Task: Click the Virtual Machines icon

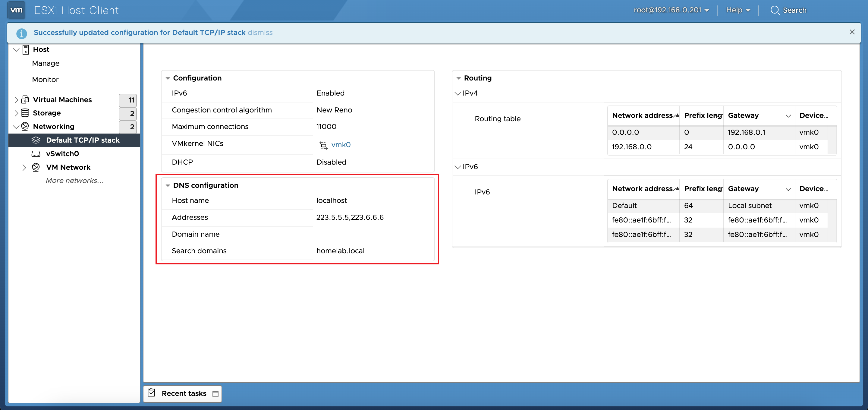Action: (25, 100)
